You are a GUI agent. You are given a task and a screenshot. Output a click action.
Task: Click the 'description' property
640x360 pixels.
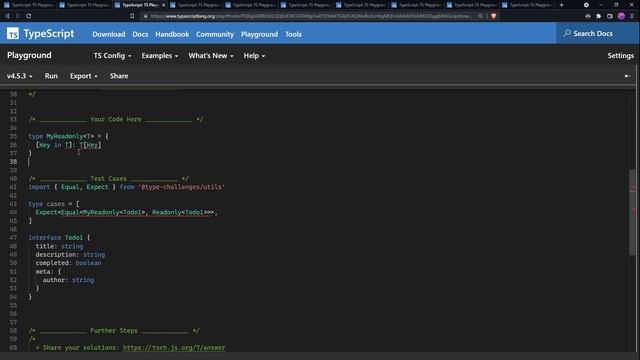coord(56,254)
